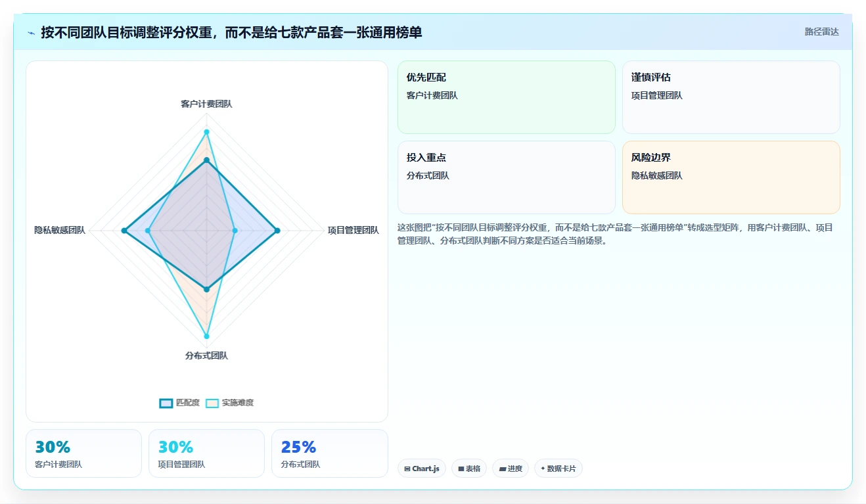Click the 客户计费团队 radar axis label

[206, 104]
